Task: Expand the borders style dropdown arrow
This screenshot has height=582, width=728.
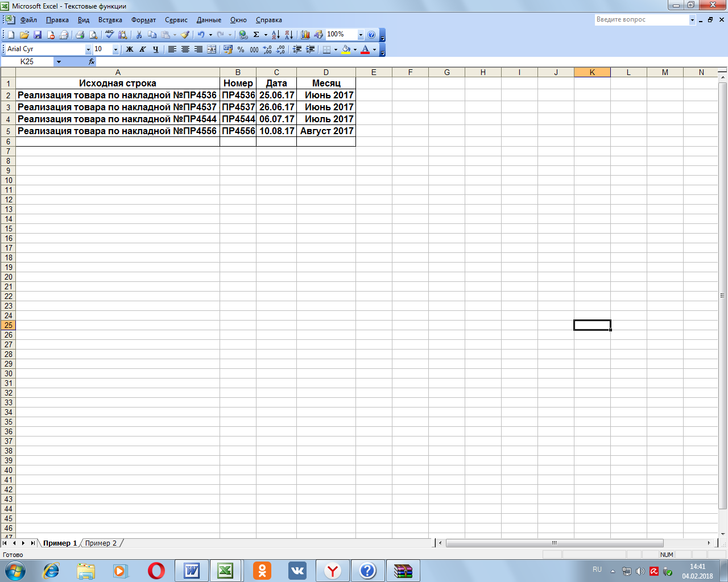Action: pos(336,49)
